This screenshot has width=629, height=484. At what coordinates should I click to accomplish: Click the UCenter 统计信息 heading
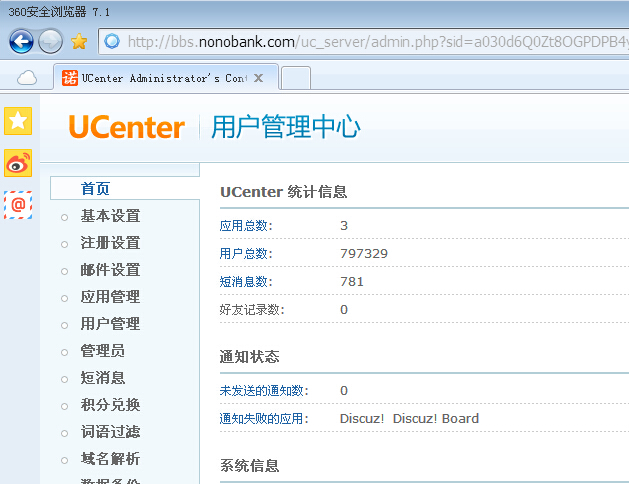(284, 192)
